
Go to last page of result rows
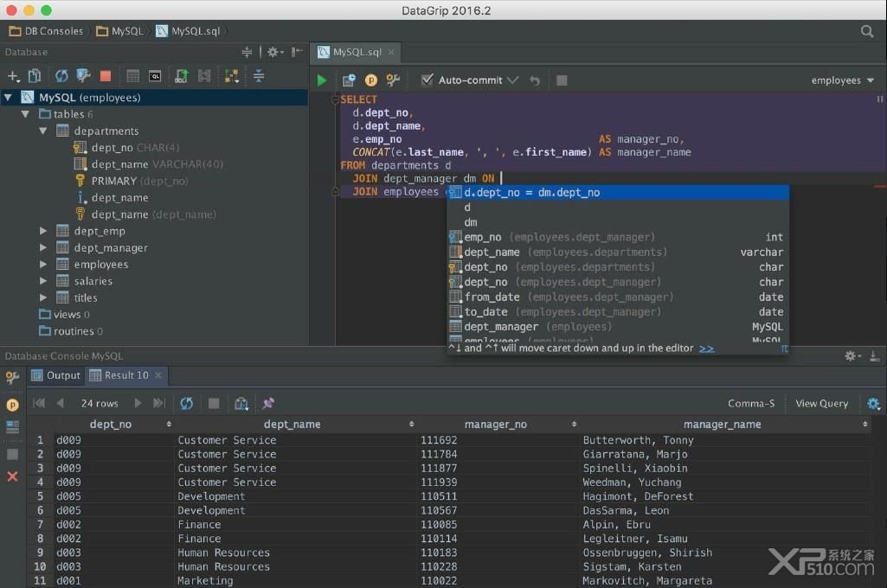(x=159, y=403)
